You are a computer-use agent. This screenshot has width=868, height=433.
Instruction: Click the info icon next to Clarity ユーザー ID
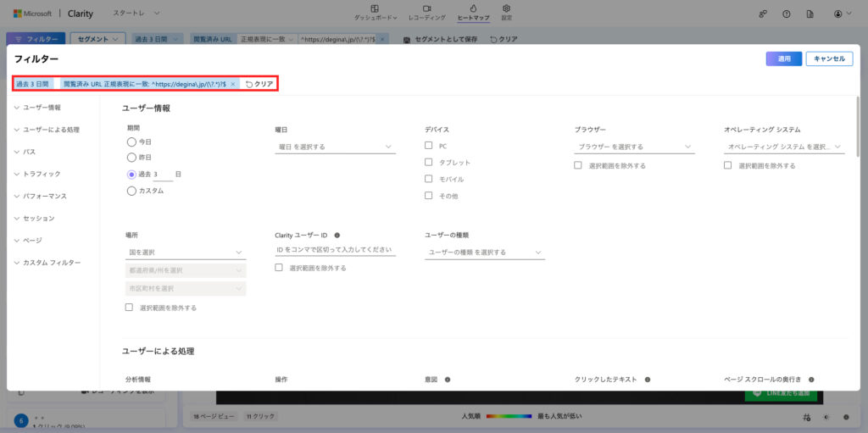pyautogui.click(x=337, y=235)
